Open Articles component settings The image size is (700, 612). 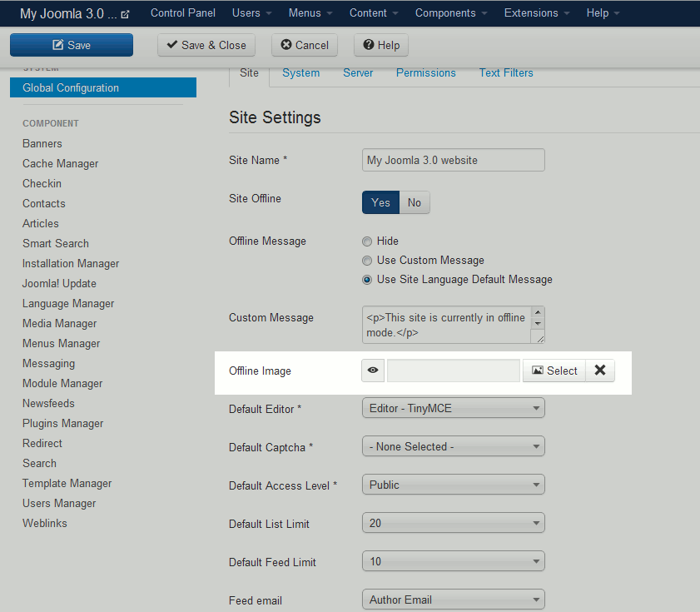tap(41, 223)
